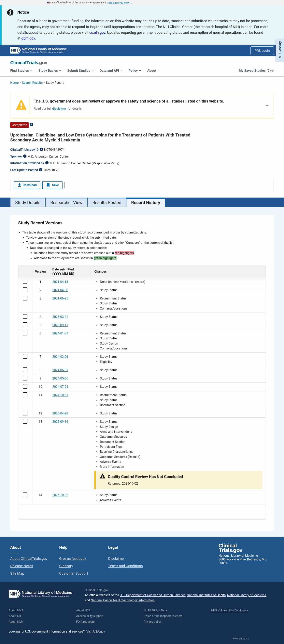View the 2021-06-25 version

[x=60, y=298]
